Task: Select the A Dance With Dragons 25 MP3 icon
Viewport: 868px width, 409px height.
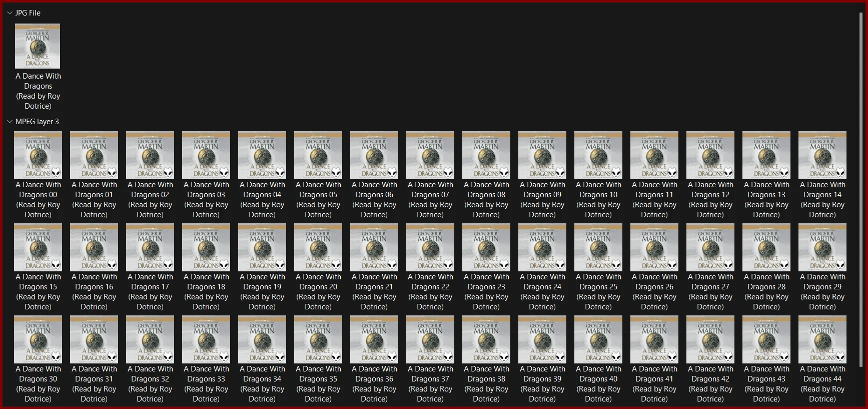Action: tap(598, 247)
